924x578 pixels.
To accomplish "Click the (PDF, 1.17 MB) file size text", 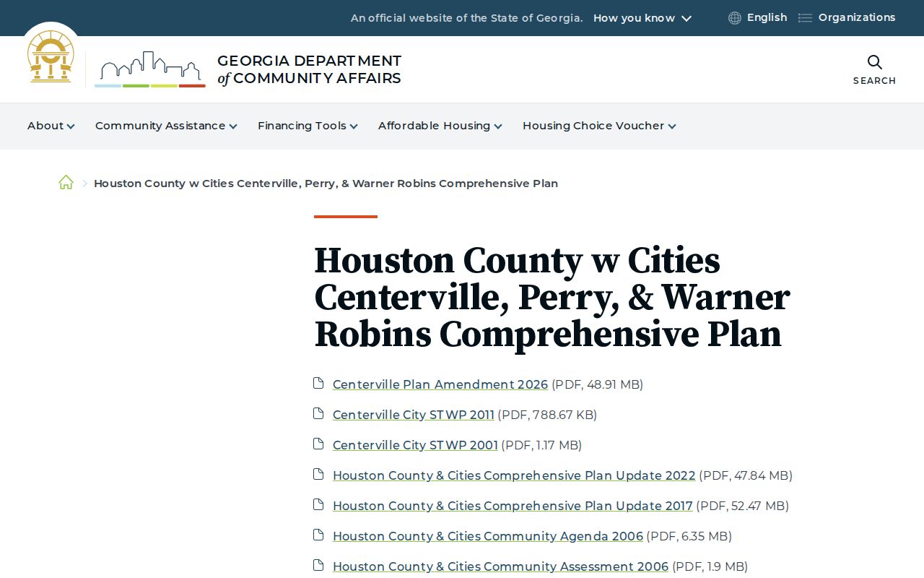I will point(541,445).
